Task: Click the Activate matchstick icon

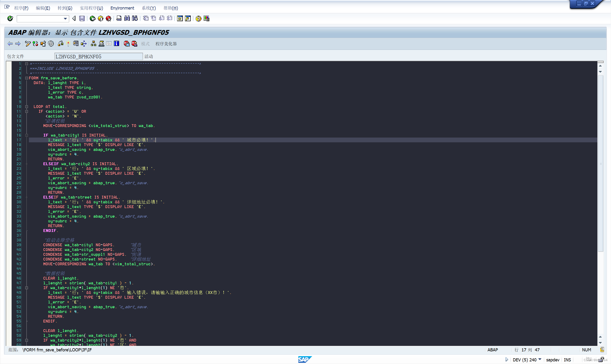Action: point(68,44)
